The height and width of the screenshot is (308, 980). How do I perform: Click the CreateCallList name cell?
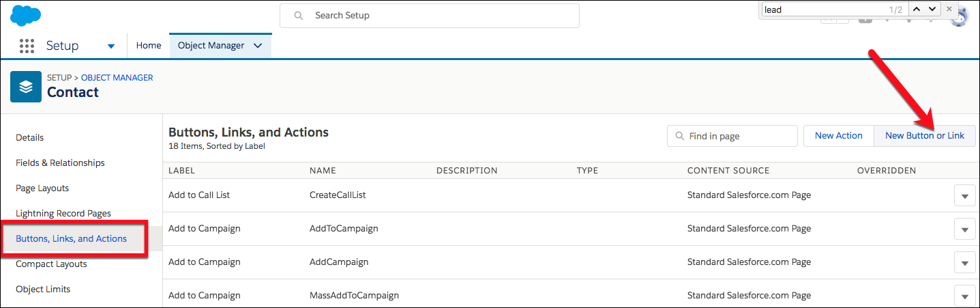click(x=338, y=195)
